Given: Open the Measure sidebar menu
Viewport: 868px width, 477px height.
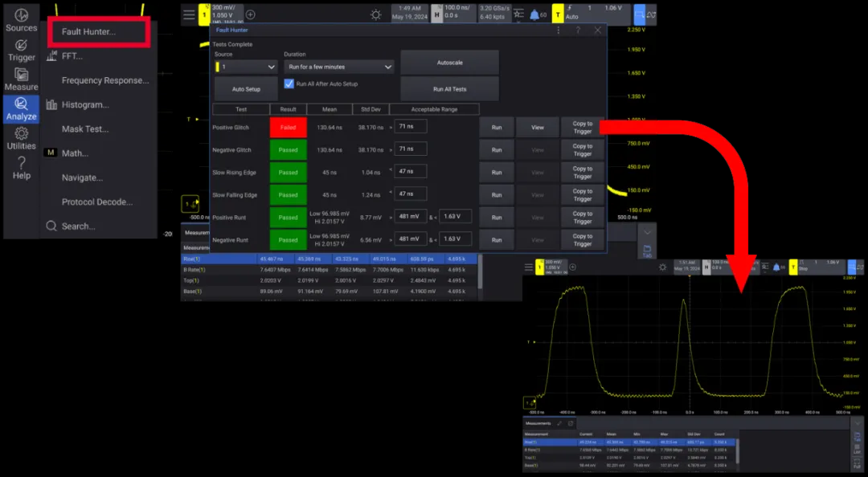Looking at the screenshot, I should tap(22, 79).
